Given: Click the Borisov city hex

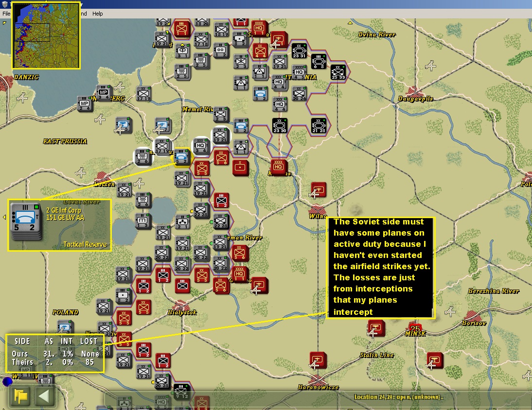Looking at the screenshot, I should click(x=473, y=317).
